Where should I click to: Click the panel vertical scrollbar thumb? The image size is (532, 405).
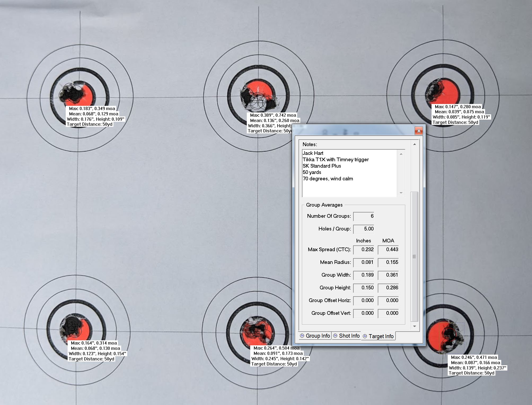click(414, 256)
